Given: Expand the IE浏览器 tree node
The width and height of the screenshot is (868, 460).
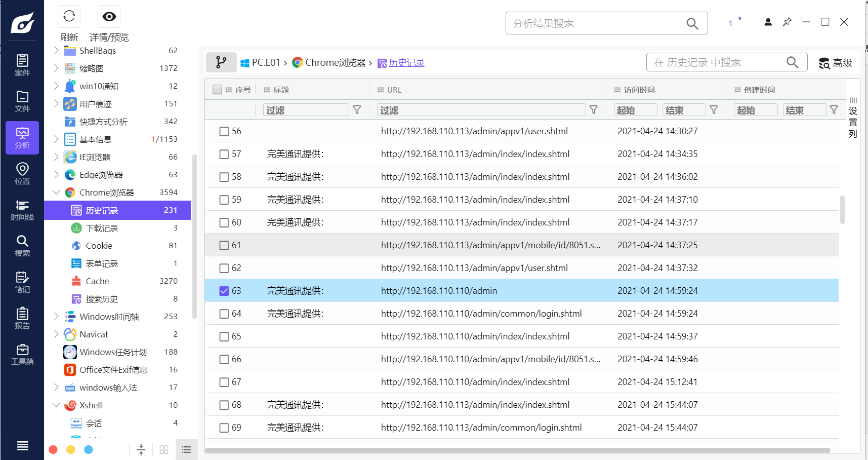Looking at the screenshot, I should tap(56, 157).
